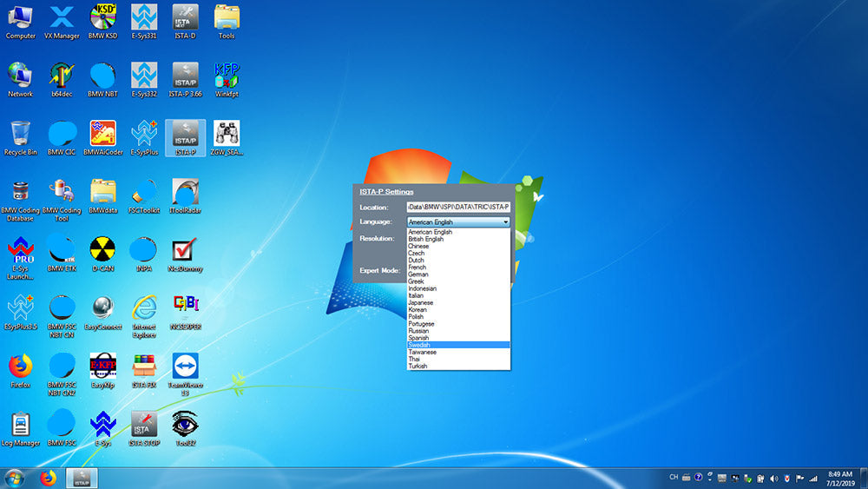The width and height of the screenshot is (868, 489).
Task: Open the D-CAN desktop shortcut
Action: coord(102,251)
